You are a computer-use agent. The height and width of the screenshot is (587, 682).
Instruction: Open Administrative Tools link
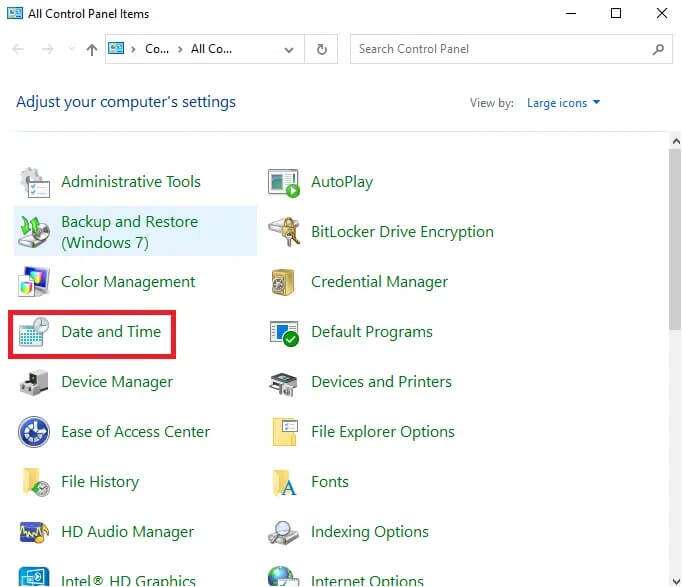click(x=131, y=182)
